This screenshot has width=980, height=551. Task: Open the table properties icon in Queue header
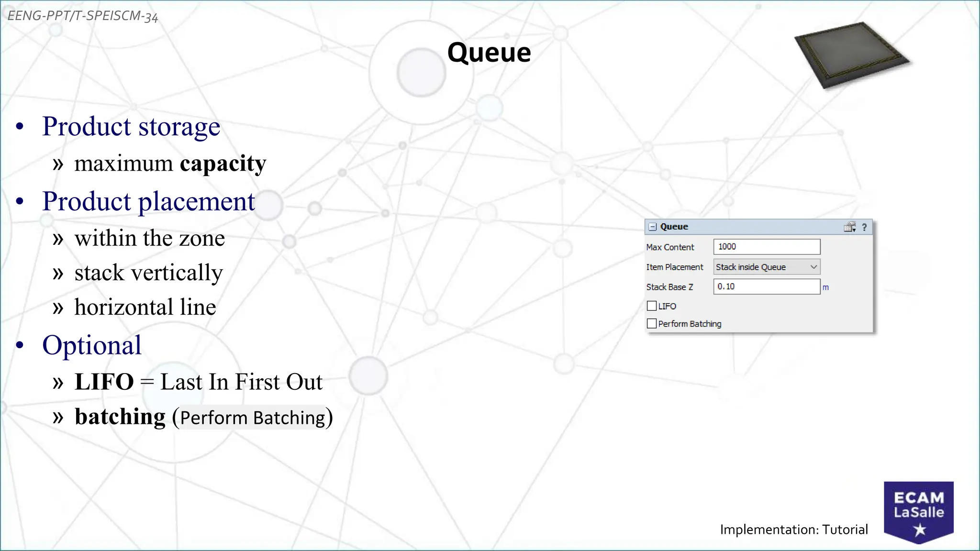tap(849, 227)
